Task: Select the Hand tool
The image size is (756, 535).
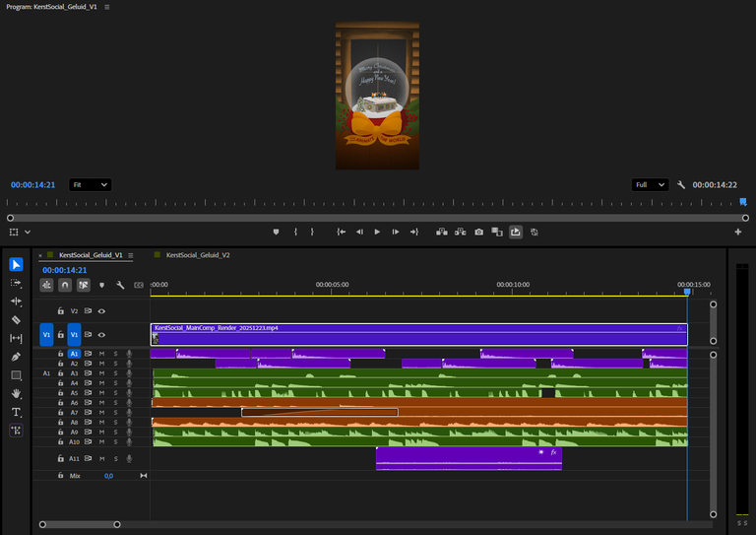Action: pos(16,393)
